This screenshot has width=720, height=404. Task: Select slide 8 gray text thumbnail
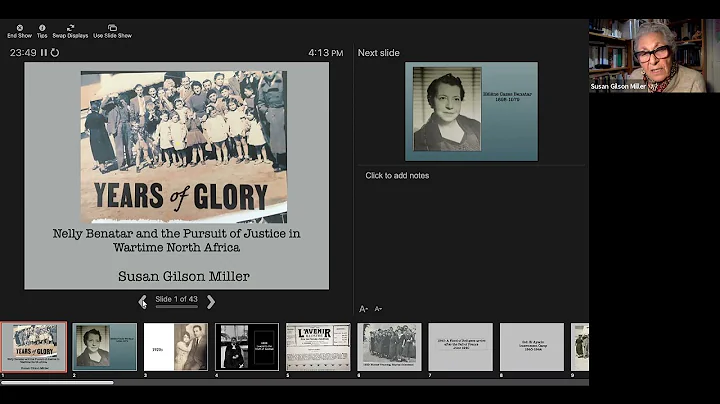tap(532, 347)
